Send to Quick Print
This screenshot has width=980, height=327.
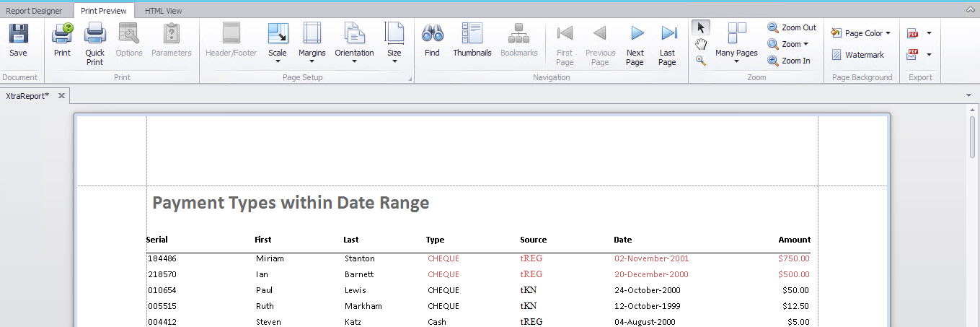(95, 45)
